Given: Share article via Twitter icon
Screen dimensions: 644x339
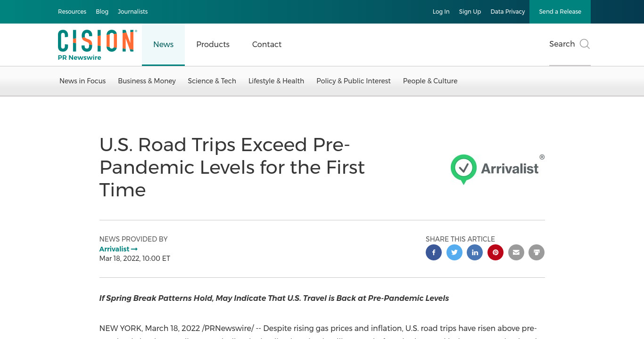Looking at the screenshot, I should tap(454, 252).
